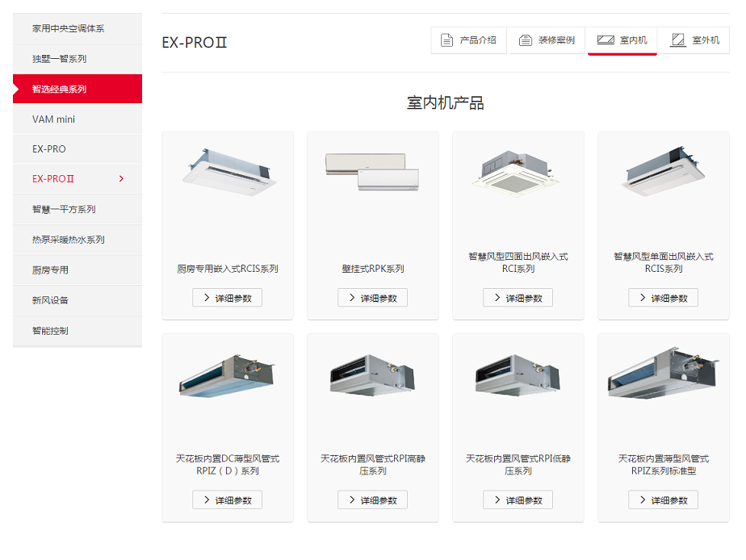Open the 新风设备 sidebar category

pos(78,300)
